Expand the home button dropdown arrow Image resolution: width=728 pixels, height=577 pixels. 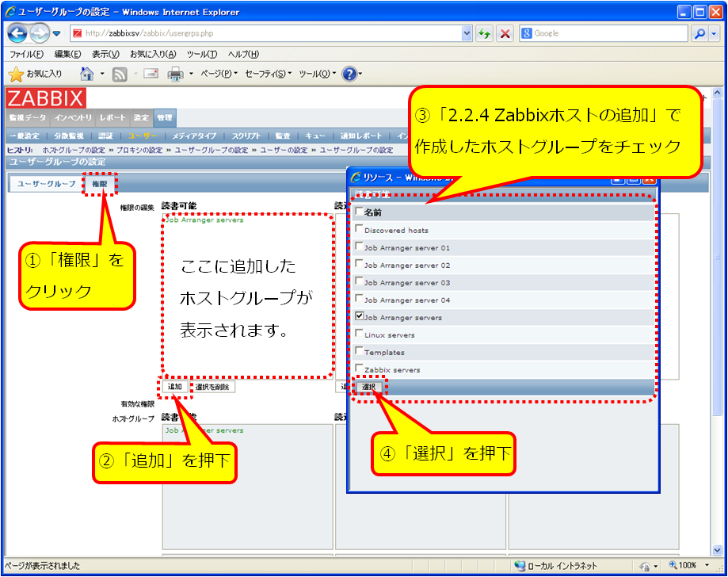(102, 74)
